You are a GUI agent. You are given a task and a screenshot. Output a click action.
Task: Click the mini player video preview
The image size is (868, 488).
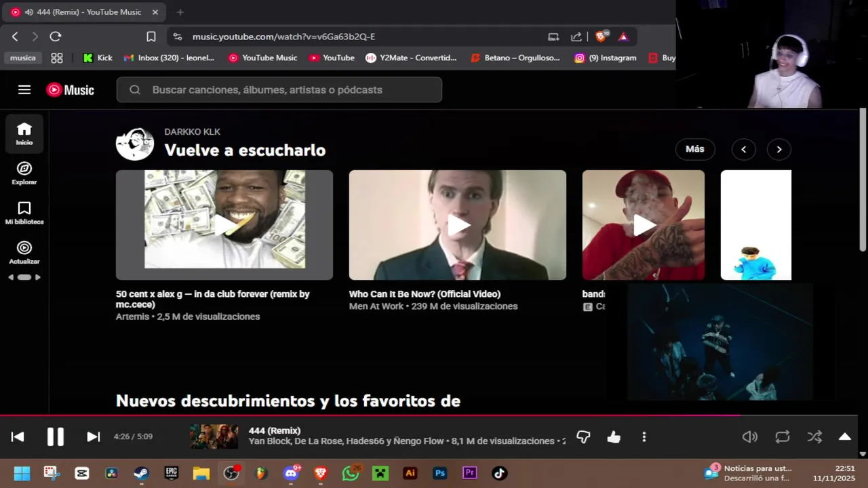719,342
